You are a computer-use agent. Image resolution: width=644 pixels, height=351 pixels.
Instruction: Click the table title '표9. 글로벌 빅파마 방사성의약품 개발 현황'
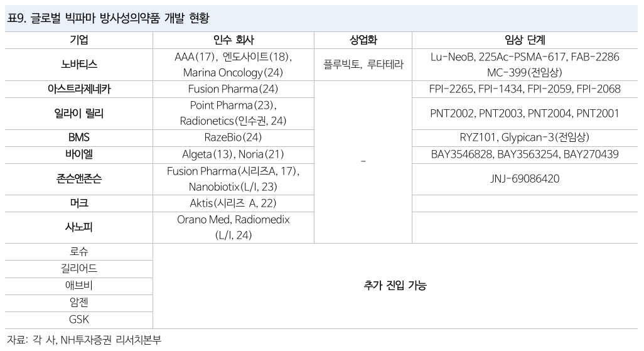tap(107, 19)
